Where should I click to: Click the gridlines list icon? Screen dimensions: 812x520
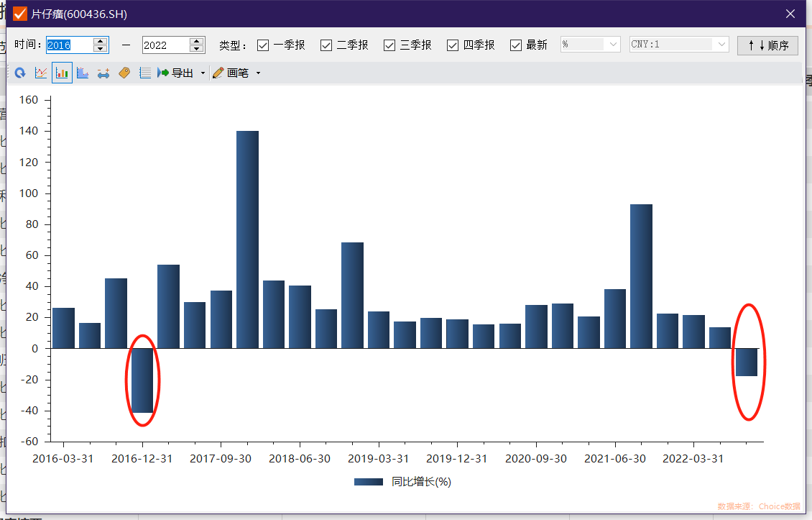[x=145, y=73]
